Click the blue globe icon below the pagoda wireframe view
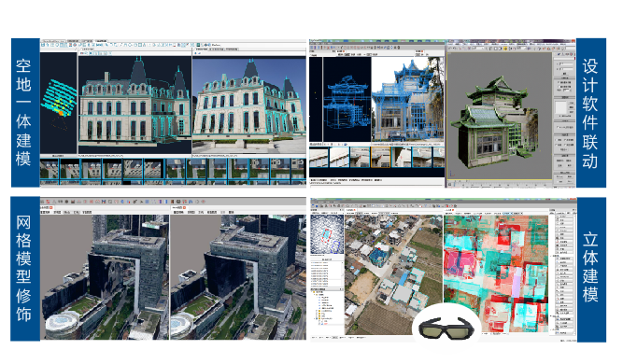 click(346, 144)
